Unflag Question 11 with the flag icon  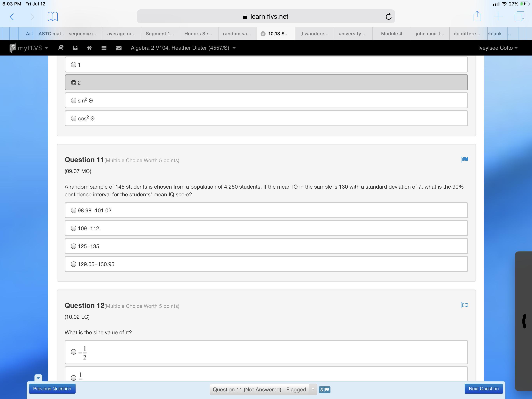pos(464,160)
